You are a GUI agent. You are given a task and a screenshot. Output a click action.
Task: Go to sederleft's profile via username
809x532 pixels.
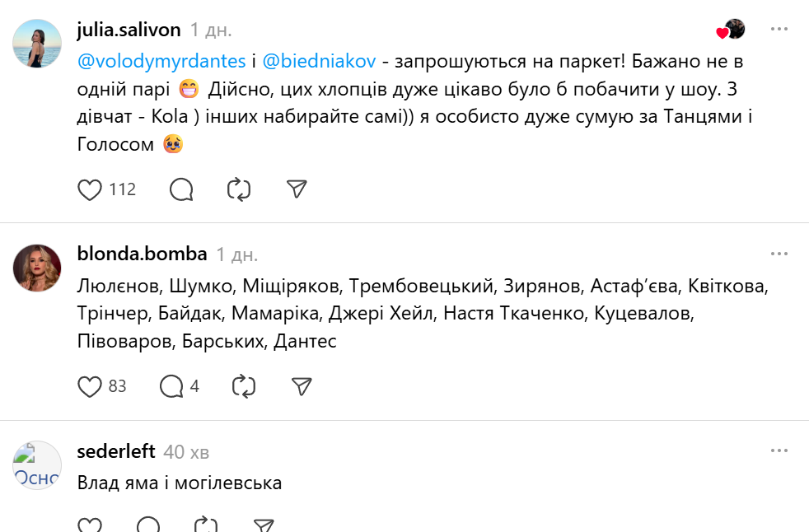[x=115, y=451]
